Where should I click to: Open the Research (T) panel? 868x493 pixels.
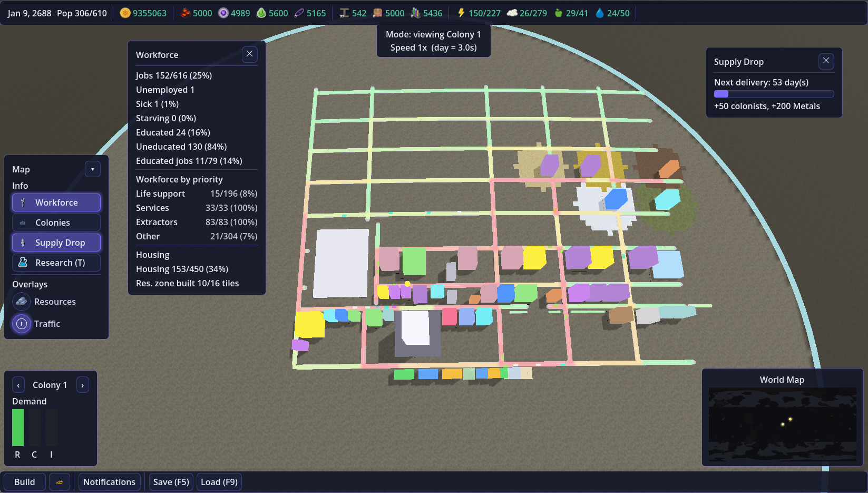point(56,263)
